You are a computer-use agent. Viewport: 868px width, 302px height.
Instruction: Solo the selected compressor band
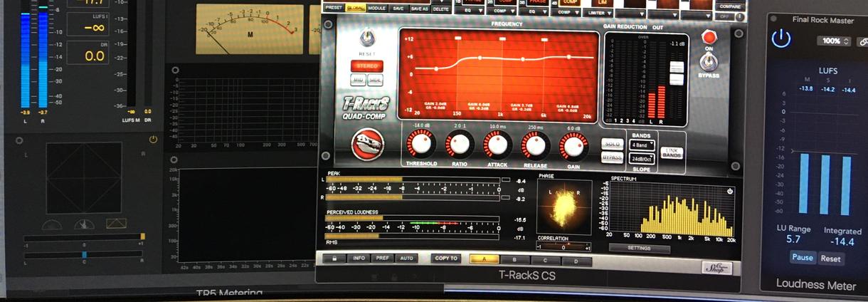click(611, 144)
